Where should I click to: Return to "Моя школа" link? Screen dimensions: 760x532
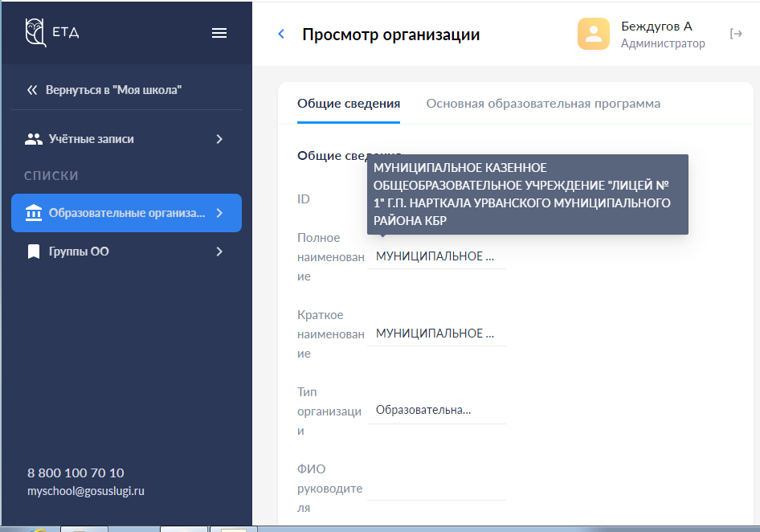113,90
